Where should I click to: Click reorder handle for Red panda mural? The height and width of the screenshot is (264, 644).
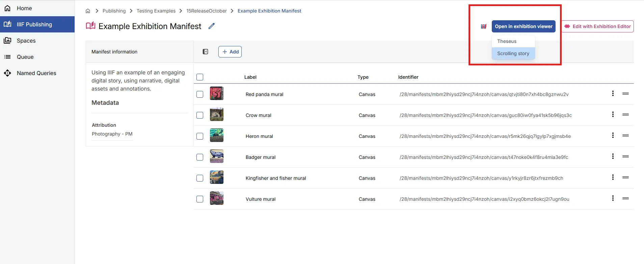click(625, 94)
